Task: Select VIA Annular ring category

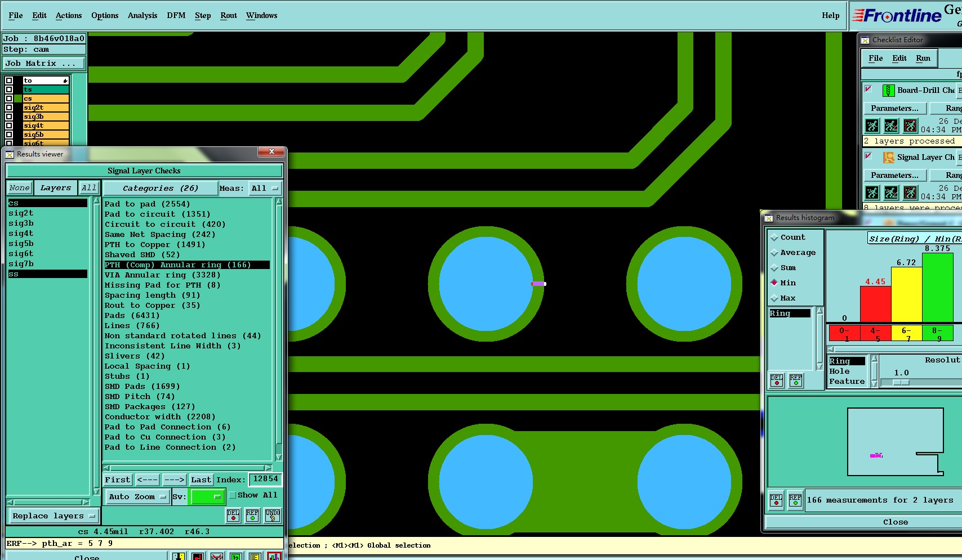Action: click(162, 275)
